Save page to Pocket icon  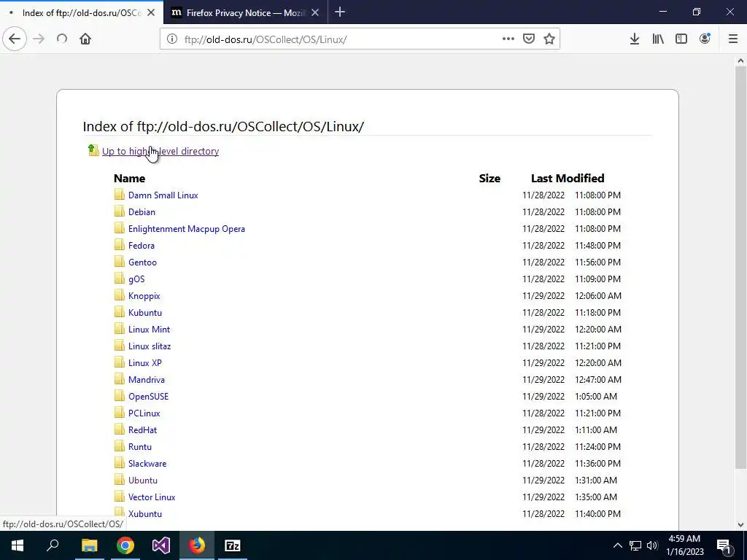point(529,39)
